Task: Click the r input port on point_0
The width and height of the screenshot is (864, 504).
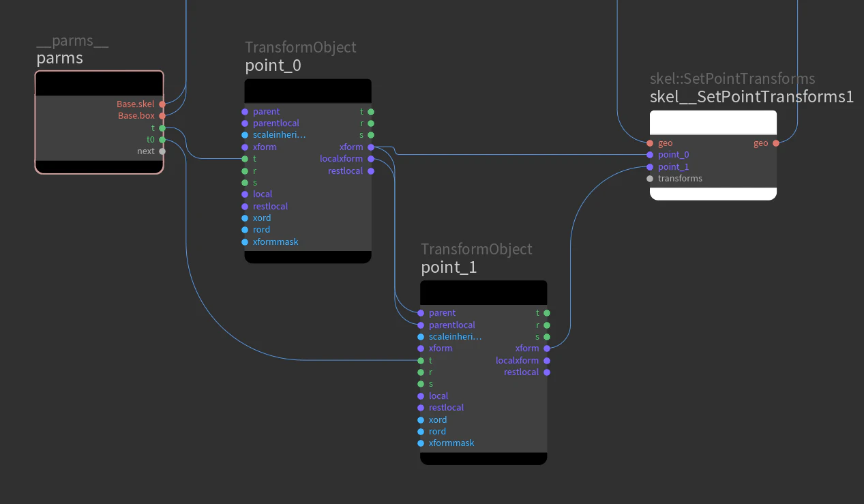Action: (245, 171)
